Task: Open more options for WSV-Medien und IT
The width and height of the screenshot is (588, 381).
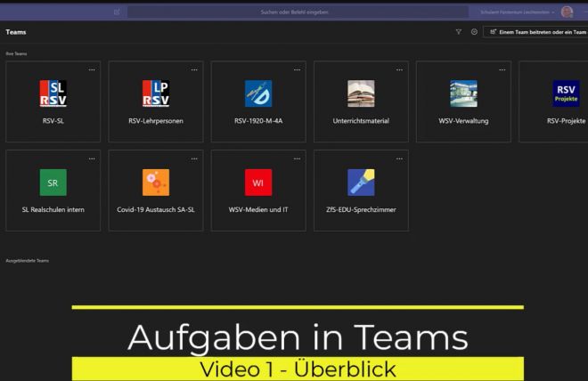Action: 297,158
